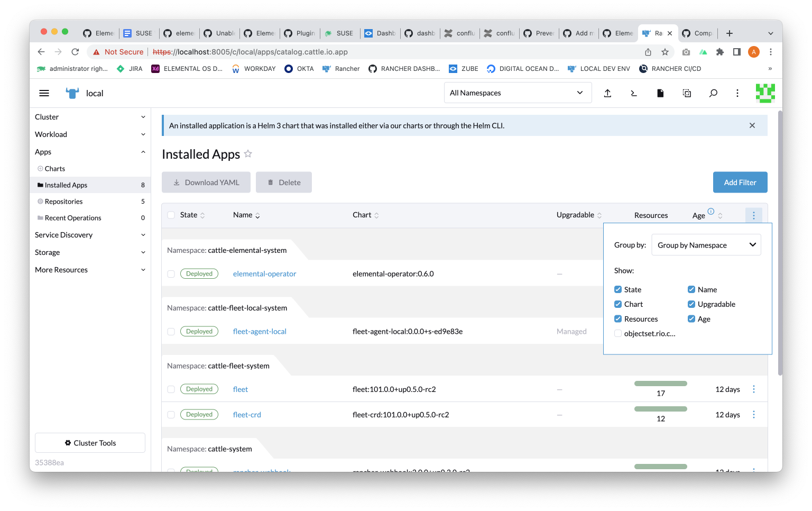Expand More Resources sidebar section
812x511 pixels.
click(x=90, y=270)
